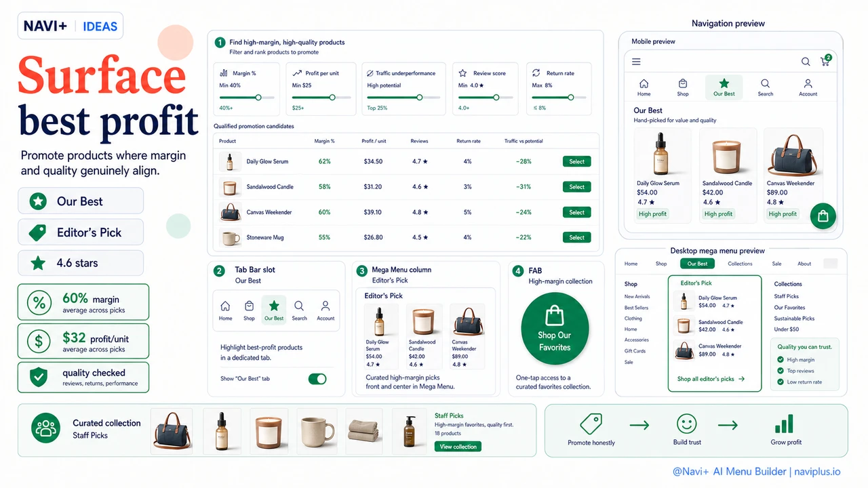Select the Sandalwood Candle candidate
The image size is (868, 488).
[x=576, y=187]
